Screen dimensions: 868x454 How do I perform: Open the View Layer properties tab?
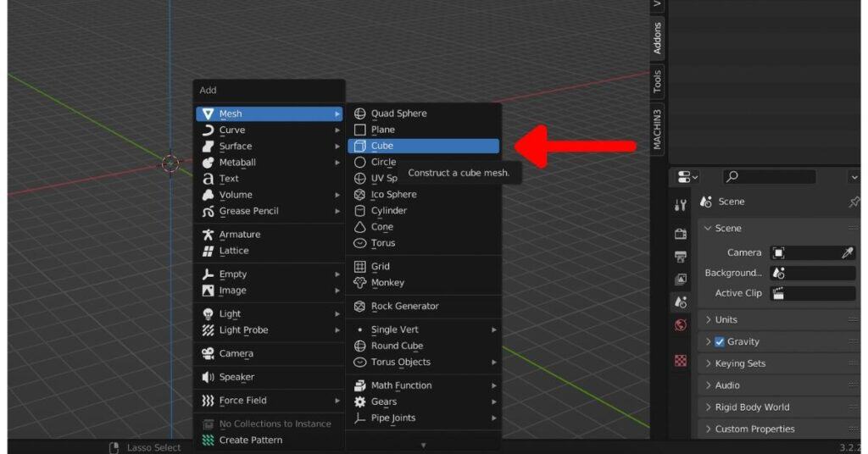coord(680,280)
